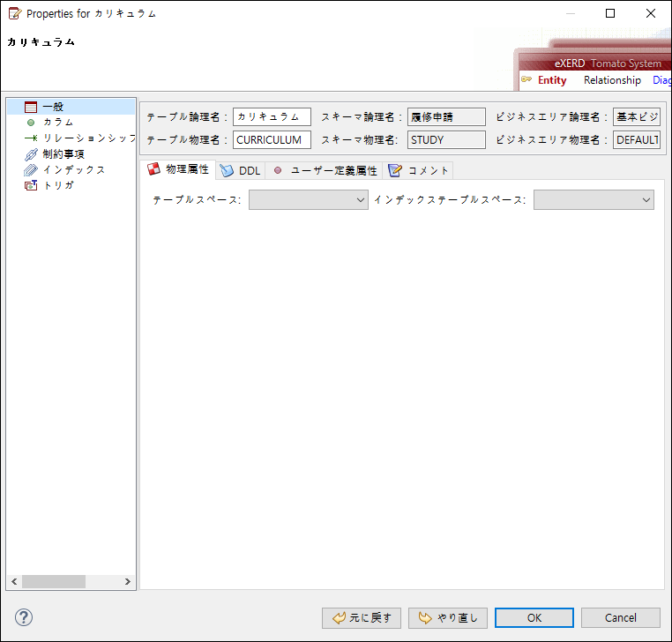Image resolution: width=672 pixels, height=642 pixels.
Task: Click the pink circle icon on the ユーザー定義属性 tab
Action: [278, 170]
